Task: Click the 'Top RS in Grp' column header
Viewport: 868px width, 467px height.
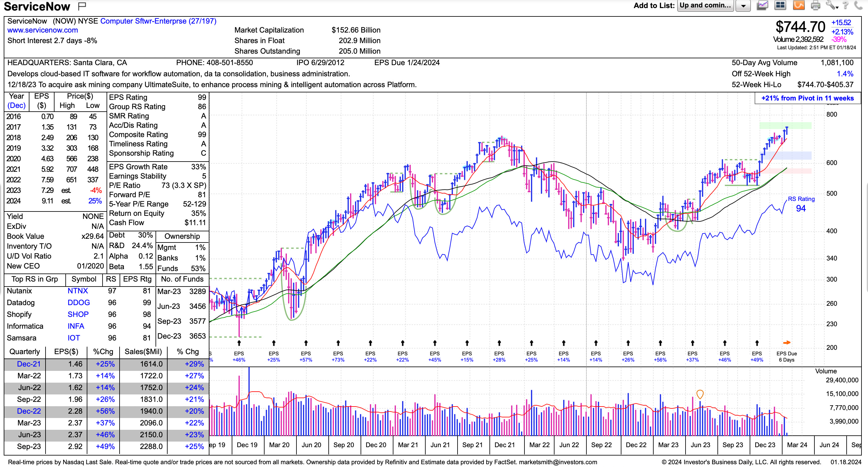Action: 35,279
